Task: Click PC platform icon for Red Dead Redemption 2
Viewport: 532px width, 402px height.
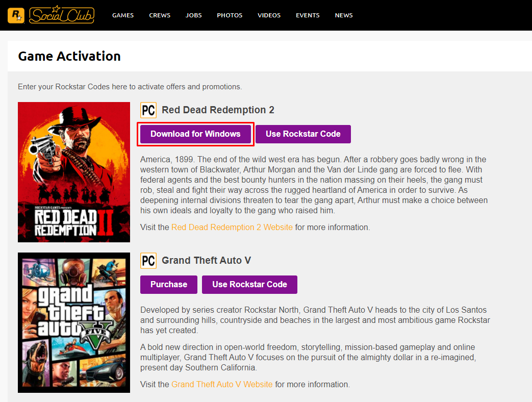Action: [148, 110]
